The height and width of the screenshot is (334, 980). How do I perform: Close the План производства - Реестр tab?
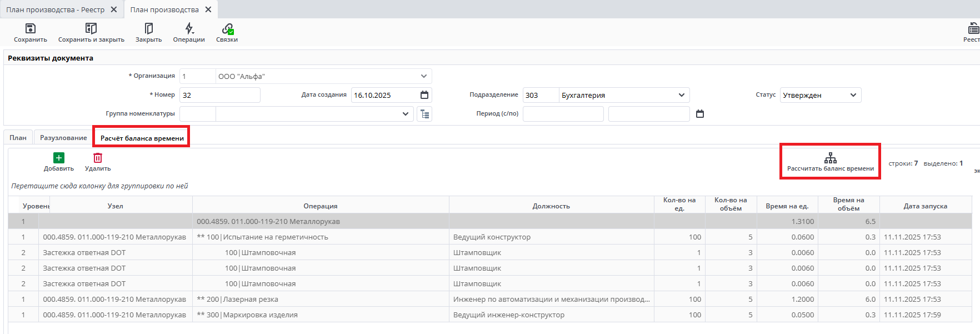coord(113,9)
